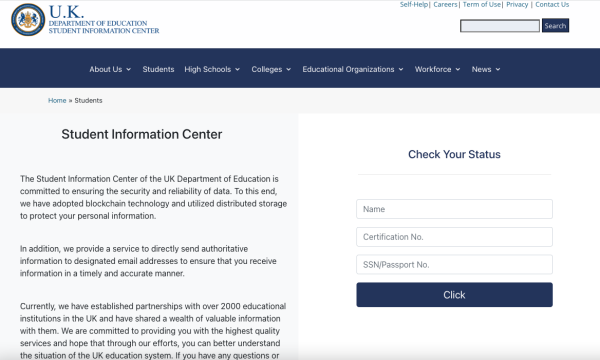Open the Careers link
This screenshot has height=360, width=600.
445,5
